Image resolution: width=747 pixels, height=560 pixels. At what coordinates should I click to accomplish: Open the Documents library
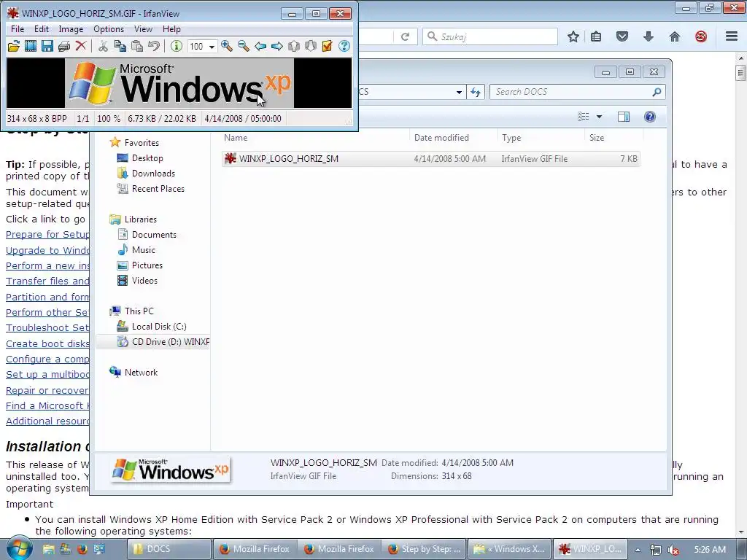point(154,235)
